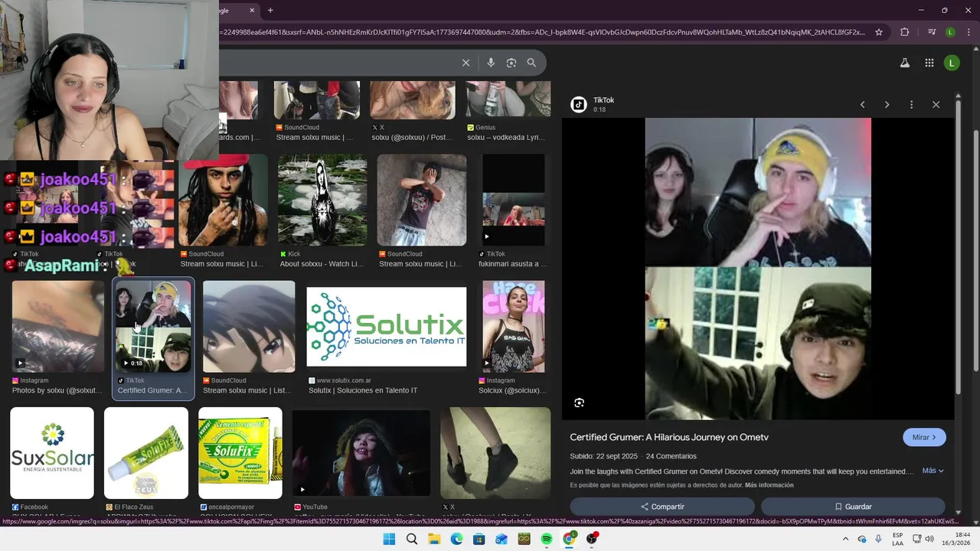This screenshot has height=551, width=980.
Task: Open Windows taskbar search
Action: [412, 540]
